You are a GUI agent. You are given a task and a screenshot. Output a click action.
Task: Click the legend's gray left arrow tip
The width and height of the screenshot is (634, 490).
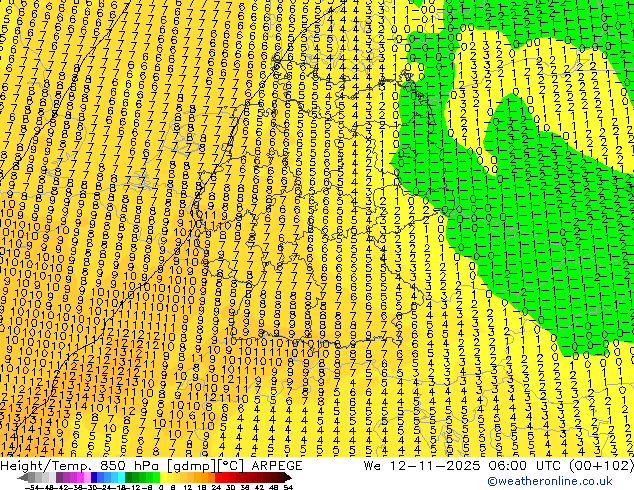[x=22, y=478]
